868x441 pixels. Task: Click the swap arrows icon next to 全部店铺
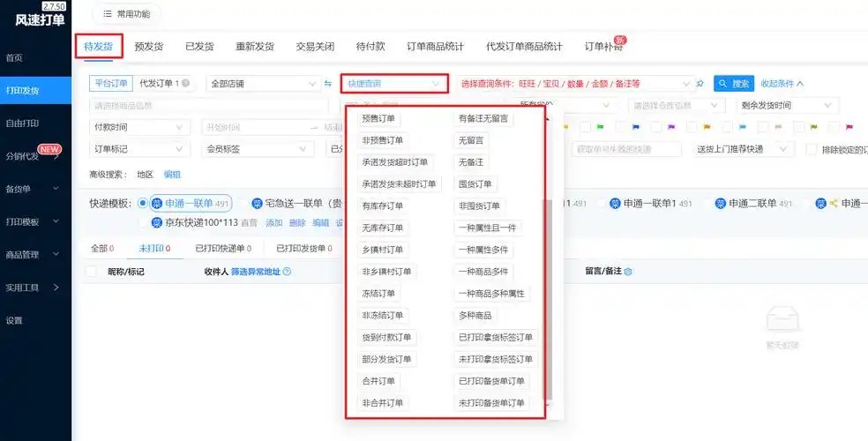pyautogui.click(x=327, y=84)
